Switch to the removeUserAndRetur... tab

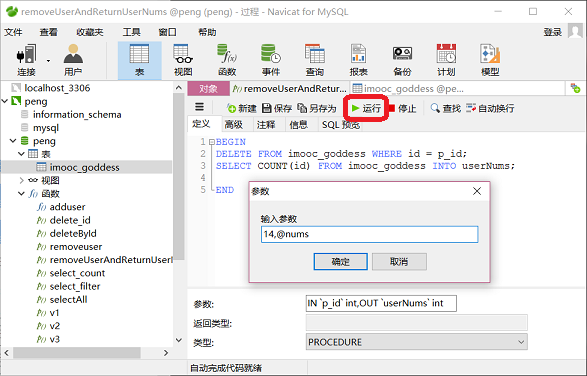(290, 89)
